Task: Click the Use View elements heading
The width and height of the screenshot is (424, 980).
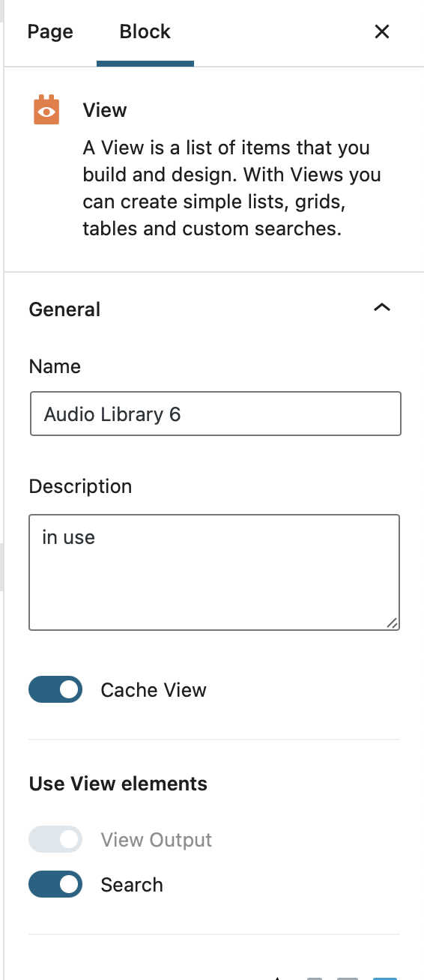Action: pyautogui.click(x=118, y=784)
